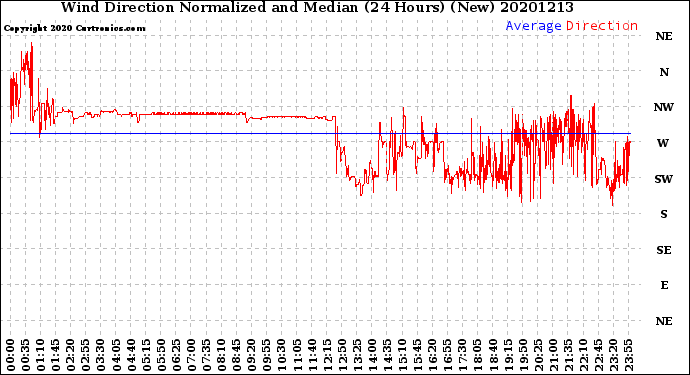Viewport: 690px width, 375px height.
Task: Click the 21:35 time axis label
Action: point(568,354)
